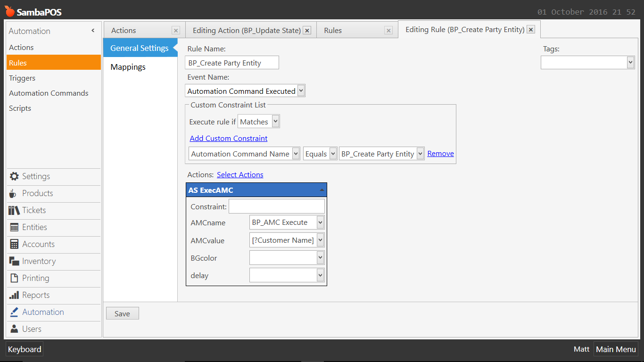Click the Entities icon in sidebar
Viewport: 644px width, 362px height.
[14, 227]
